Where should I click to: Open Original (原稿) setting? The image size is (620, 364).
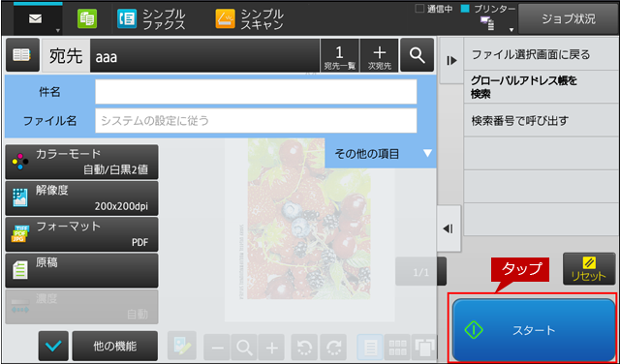pos(81,271)
